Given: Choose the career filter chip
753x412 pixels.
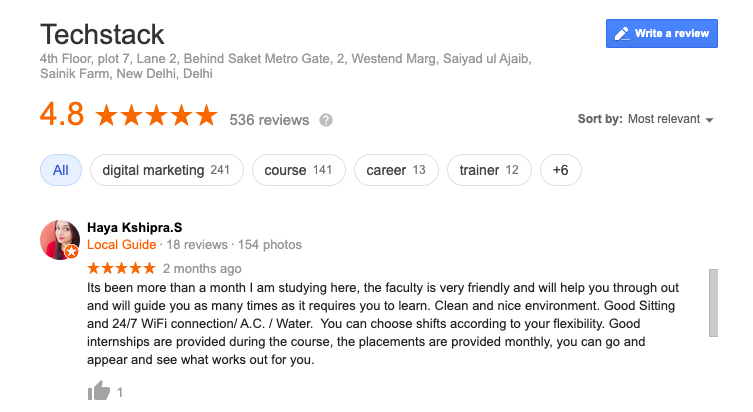Looking at the screenshot, I should coord(396,170).
